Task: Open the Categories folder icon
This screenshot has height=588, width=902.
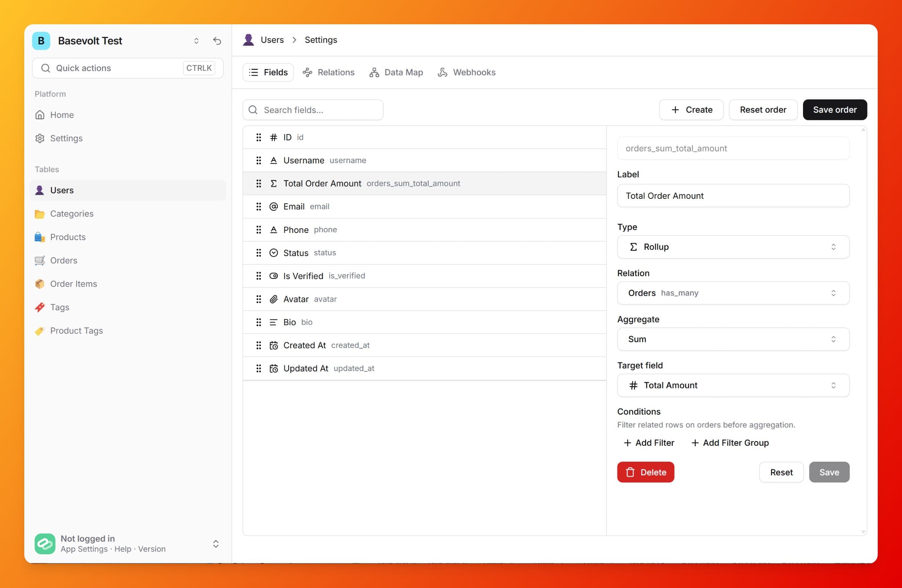Action: tap(40, 214)
